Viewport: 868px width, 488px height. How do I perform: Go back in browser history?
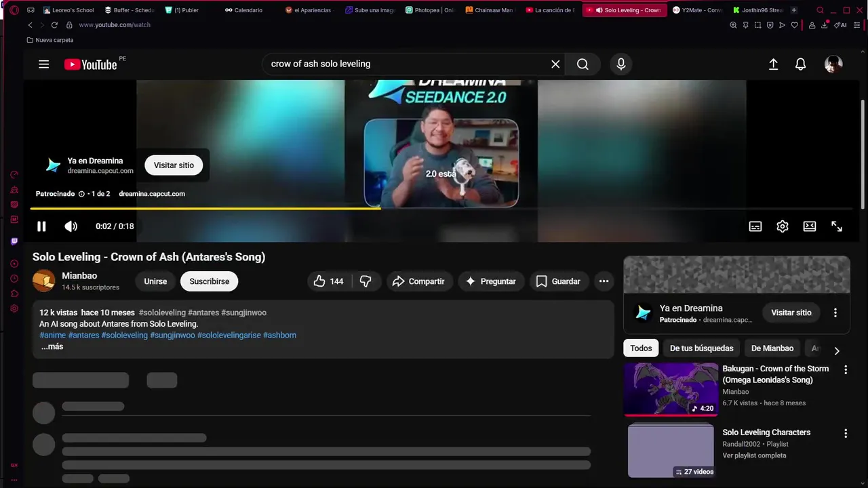[30, 25]
